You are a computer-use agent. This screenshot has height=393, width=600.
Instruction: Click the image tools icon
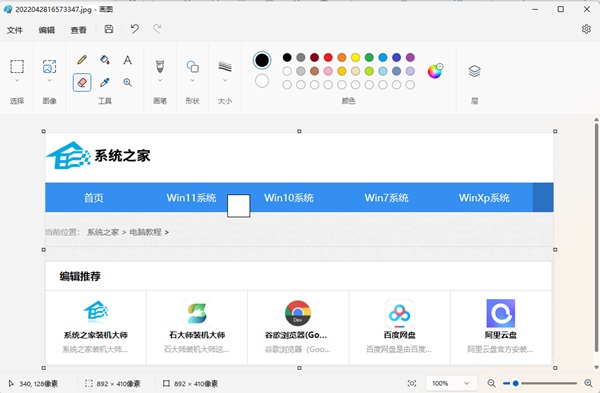click(49, 66)
